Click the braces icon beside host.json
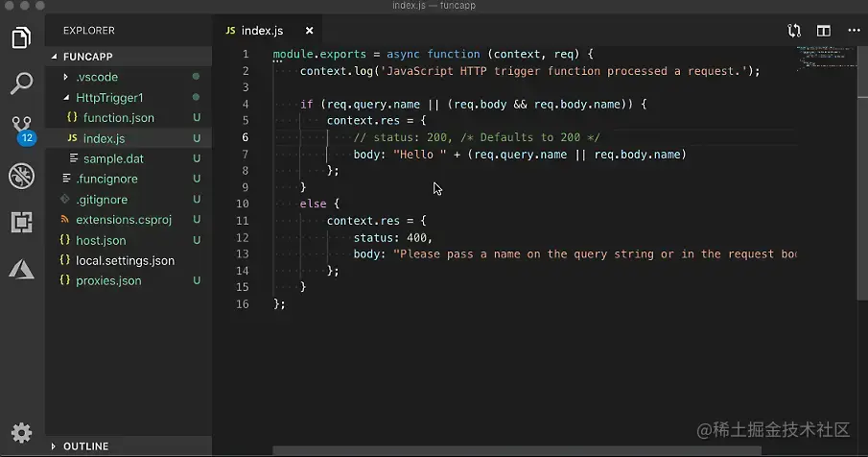The image size is (868, 457). (x=65, y=240)
